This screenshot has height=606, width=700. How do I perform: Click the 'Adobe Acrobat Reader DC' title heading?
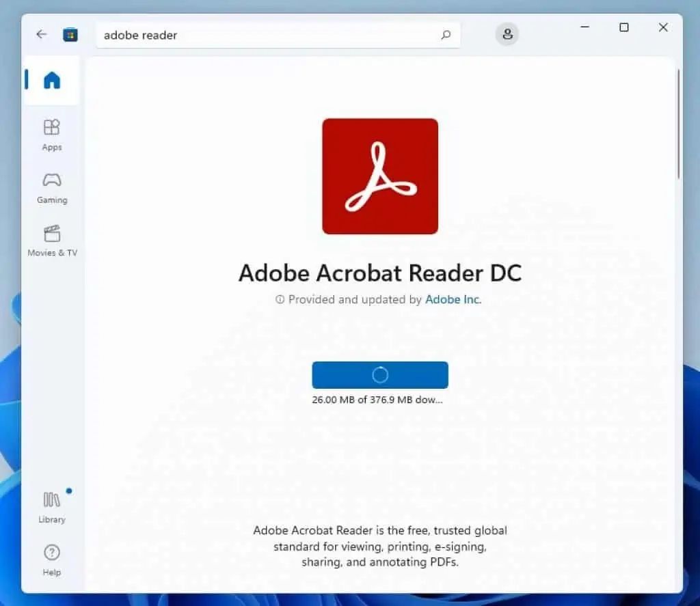[380, 273]
